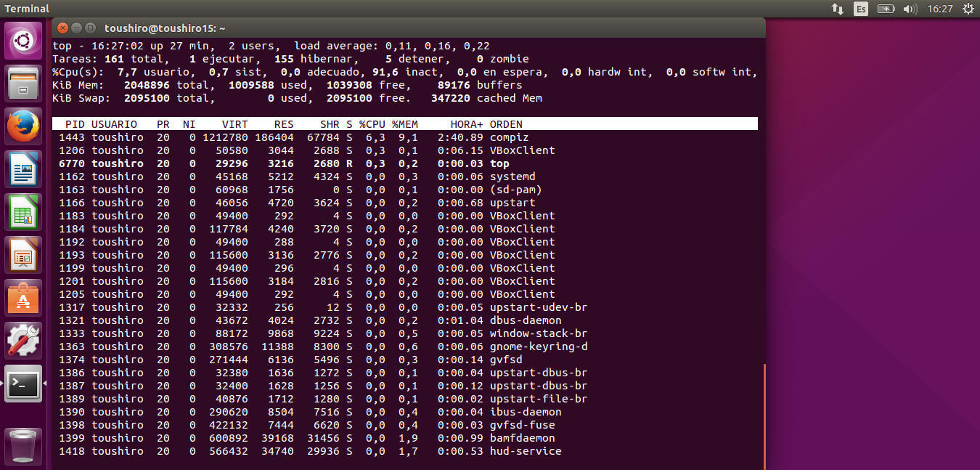Click the ibus-daemon process row

tap(405, 412)
